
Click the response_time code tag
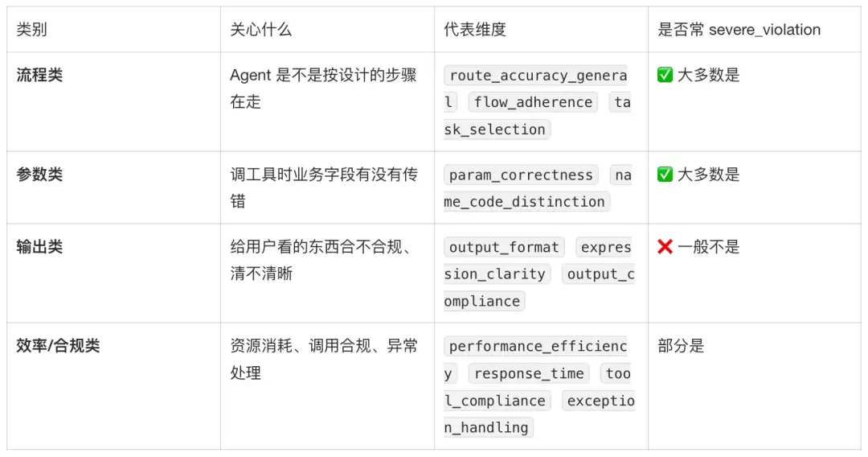click(529, 373)
